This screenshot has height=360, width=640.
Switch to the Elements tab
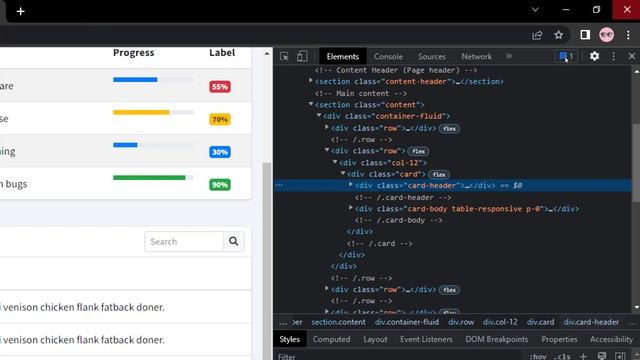click(x=342, y=57)
